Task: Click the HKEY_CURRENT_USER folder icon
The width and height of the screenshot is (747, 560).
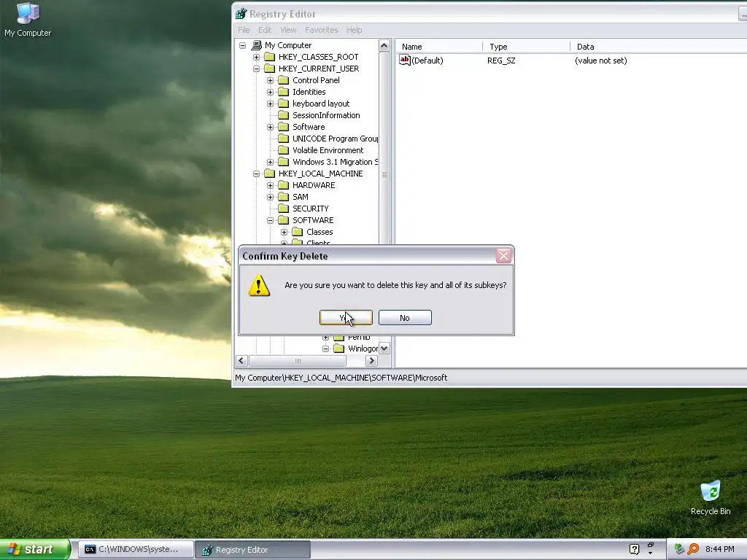Action: tap(270, 69)
